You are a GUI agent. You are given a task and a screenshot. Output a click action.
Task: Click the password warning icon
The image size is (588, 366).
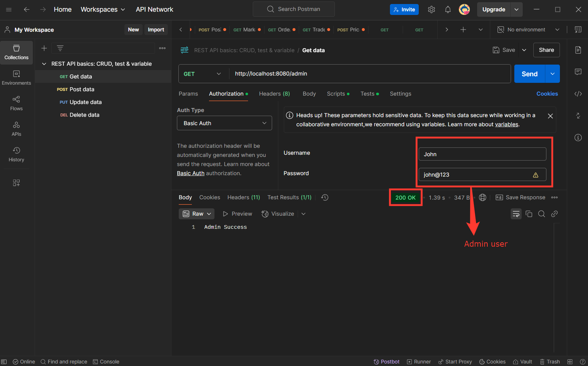click(535, 175)
